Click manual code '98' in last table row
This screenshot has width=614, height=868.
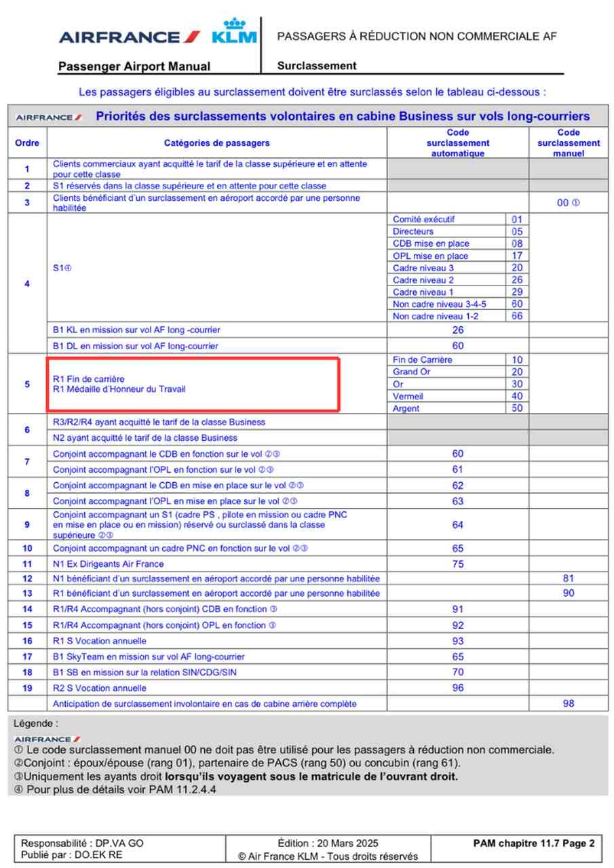coord(569,704)
